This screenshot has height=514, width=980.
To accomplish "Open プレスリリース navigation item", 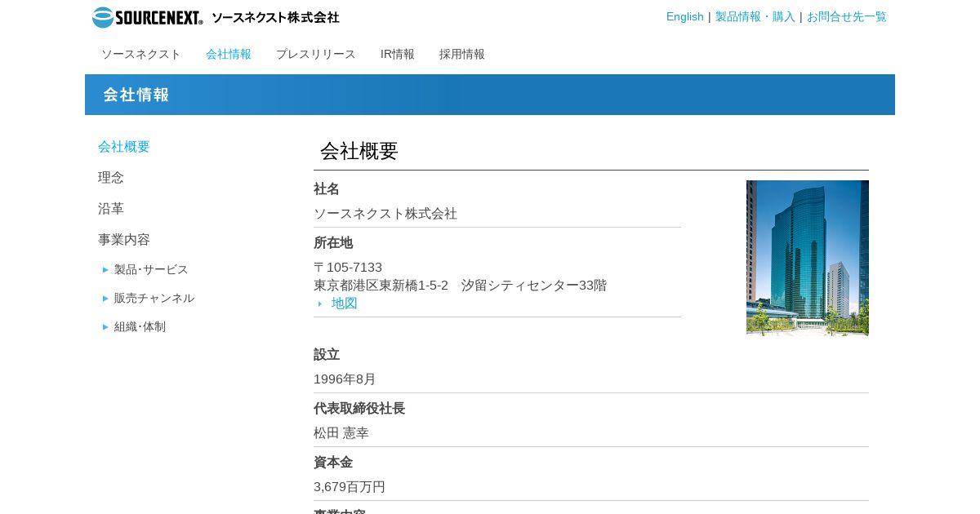I will pyautogui.click(x=315, y=54).
